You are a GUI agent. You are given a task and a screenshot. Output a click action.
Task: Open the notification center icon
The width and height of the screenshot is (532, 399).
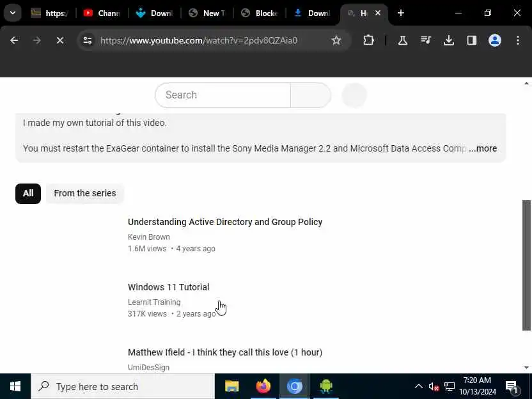pyautogui.click(x=512, y=386)
